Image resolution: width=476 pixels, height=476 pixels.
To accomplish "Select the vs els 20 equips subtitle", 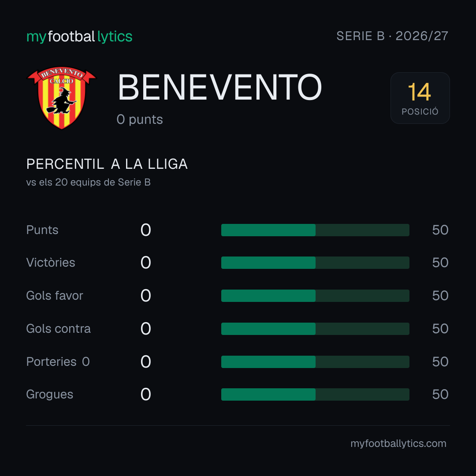I will coord(88,182).
